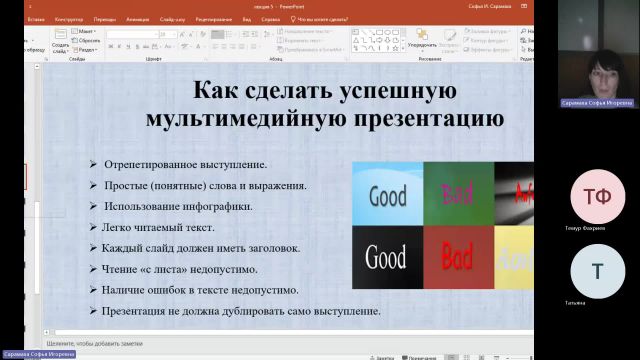Open Shape Fill (Заливка фигуры) dropdown
640x360 pixels.
click(487, 31)
